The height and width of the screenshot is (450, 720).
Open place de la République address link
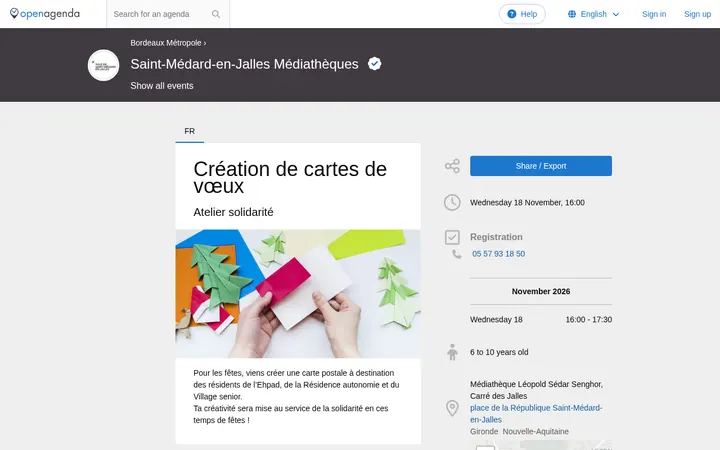536,414
